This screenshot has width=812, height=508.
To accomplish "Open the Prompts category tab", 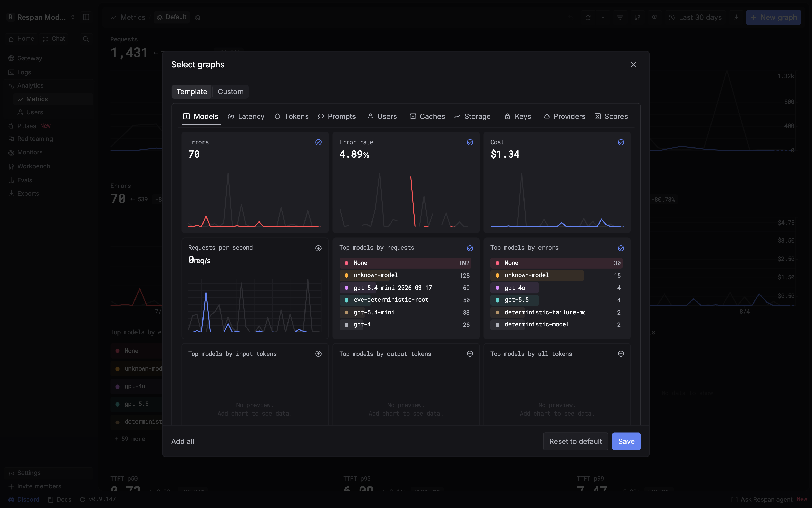I will [336, 116].
